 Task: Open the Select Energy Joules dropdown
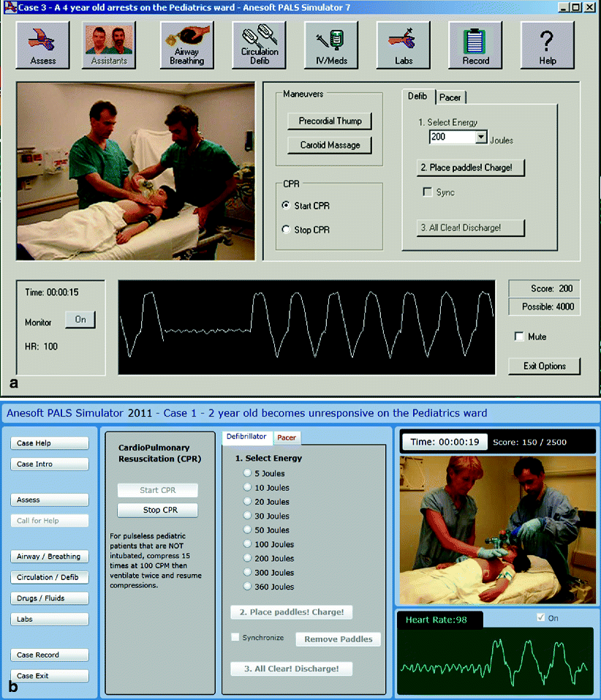pos(480,137)
